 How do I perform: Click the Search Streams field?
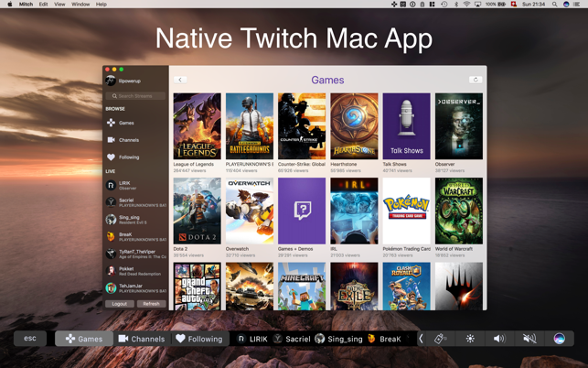135,96
